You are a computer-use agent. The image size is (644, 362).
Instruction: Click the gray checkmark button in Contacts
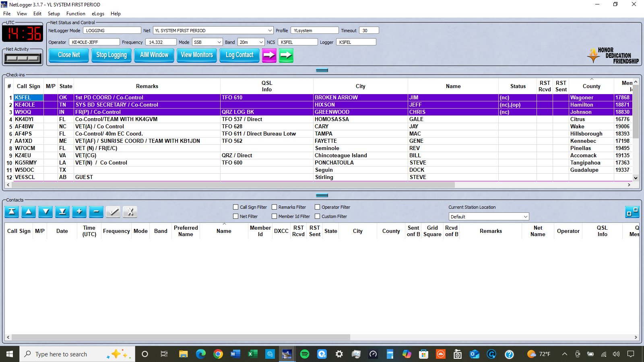pos(113,212)
